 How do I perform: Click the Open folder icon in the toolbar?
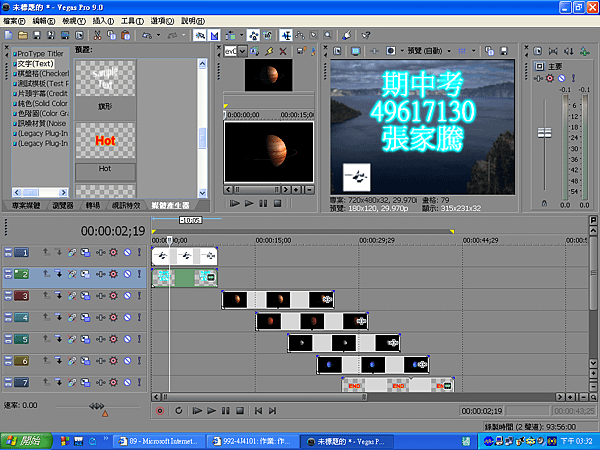tap(23, 36)
